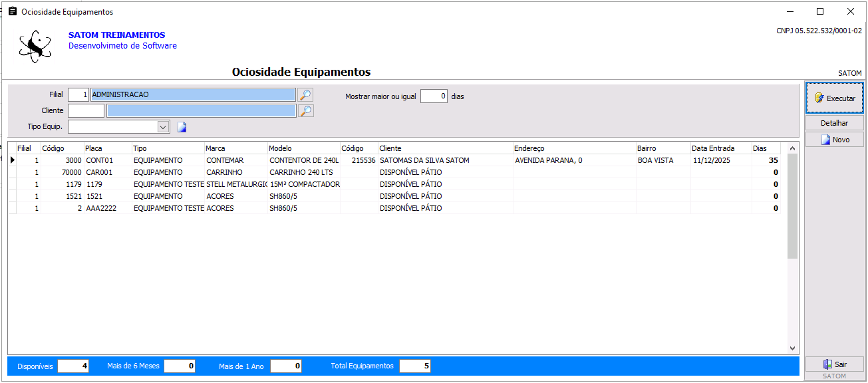
Task: Focus the days threshold input field
Action: pos(434,96)
